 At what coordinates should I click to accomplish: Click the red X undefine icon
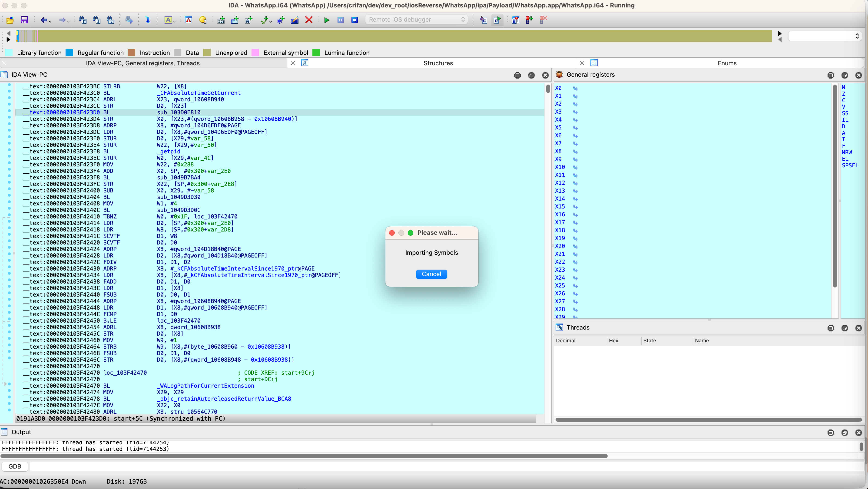(309, 20)
